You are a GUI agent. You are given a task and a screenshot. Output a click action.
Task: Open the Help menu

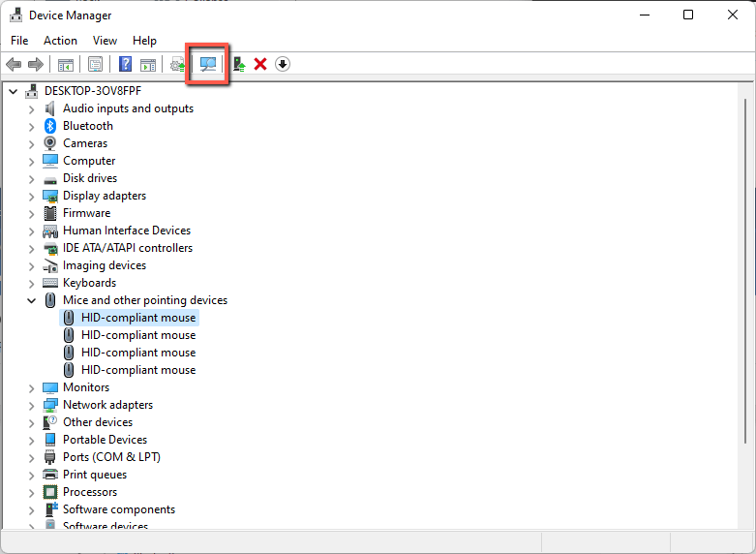(x=144, y=41)
